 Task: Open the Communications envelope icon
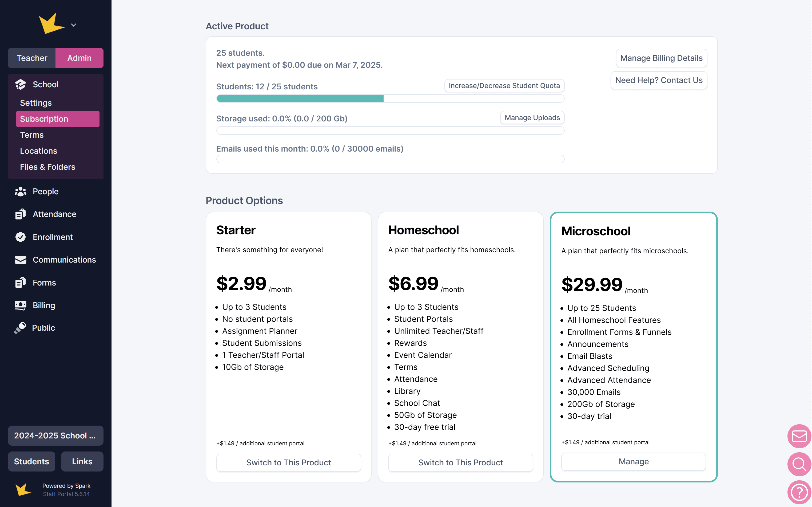(21, 260)
